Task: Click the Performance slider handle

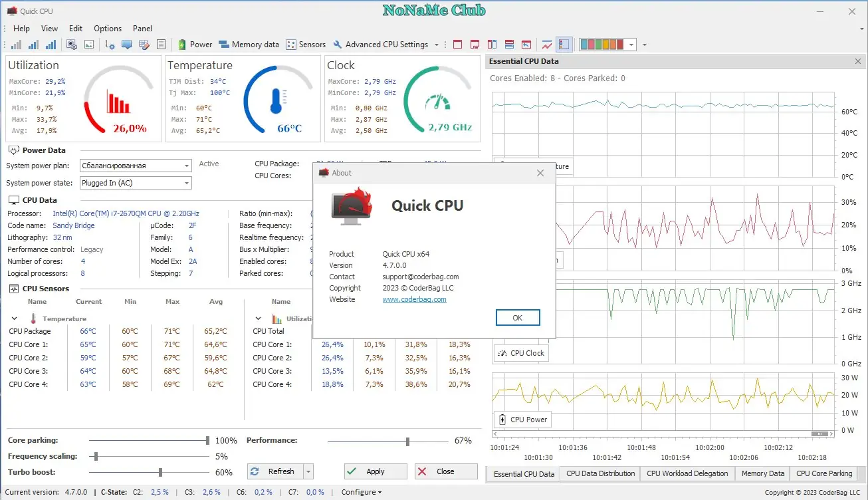Action: pyautogui.click(x=408, y=441)
